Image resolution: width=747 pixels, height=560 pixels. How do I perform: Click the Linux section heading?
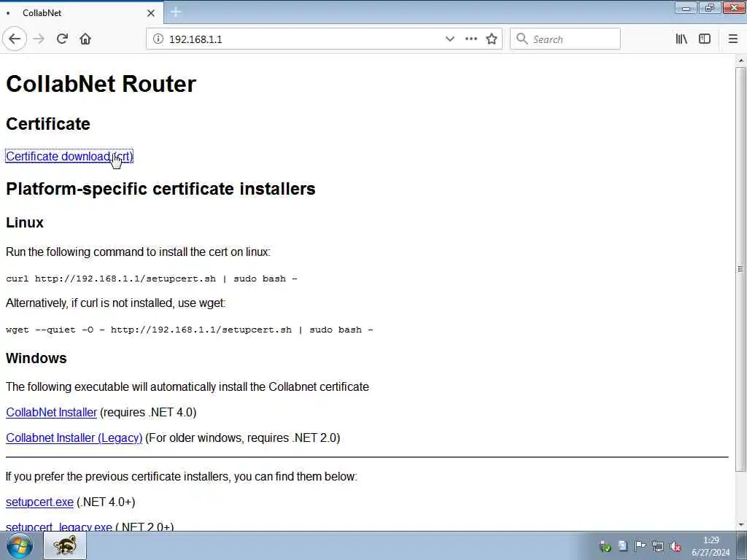click(x=25, y=222)
